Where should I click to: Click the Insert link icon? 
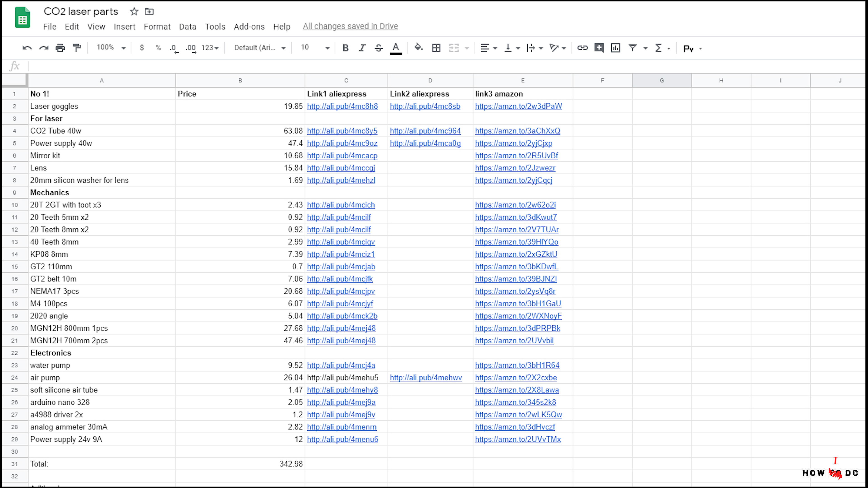pos(582,48)
